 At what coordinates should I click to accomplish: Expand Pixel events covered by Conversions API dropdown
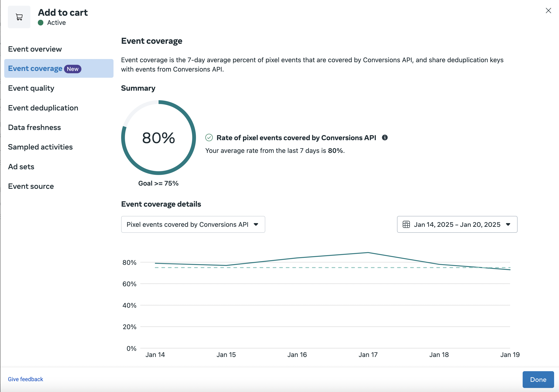pyautogui.click(x=193, y=224)
